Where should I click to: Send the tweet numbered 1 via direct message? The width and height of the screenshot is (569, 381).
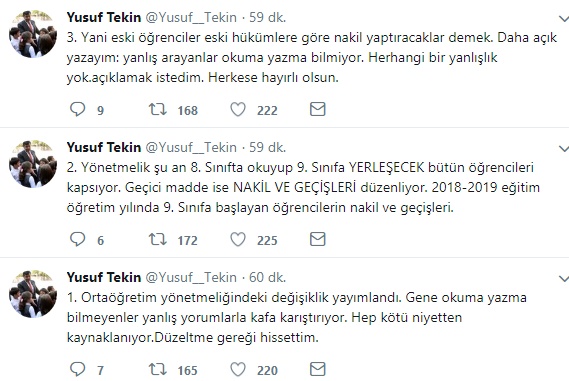[x=318, y=369]
